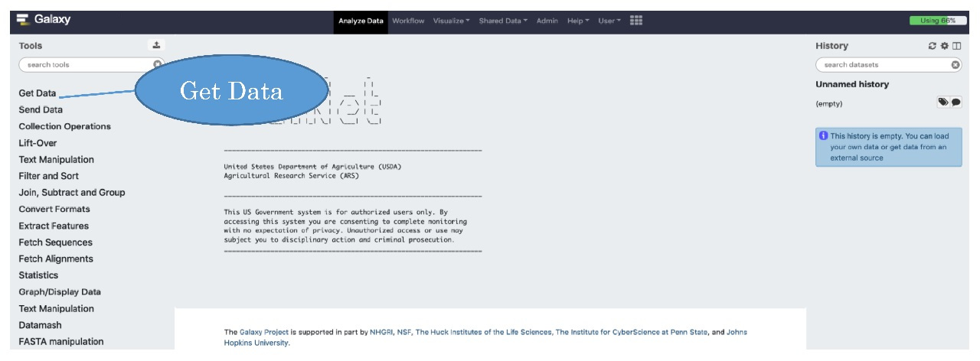
Task: Open the Shared Data dropdown menu
Action: point(503,21)
